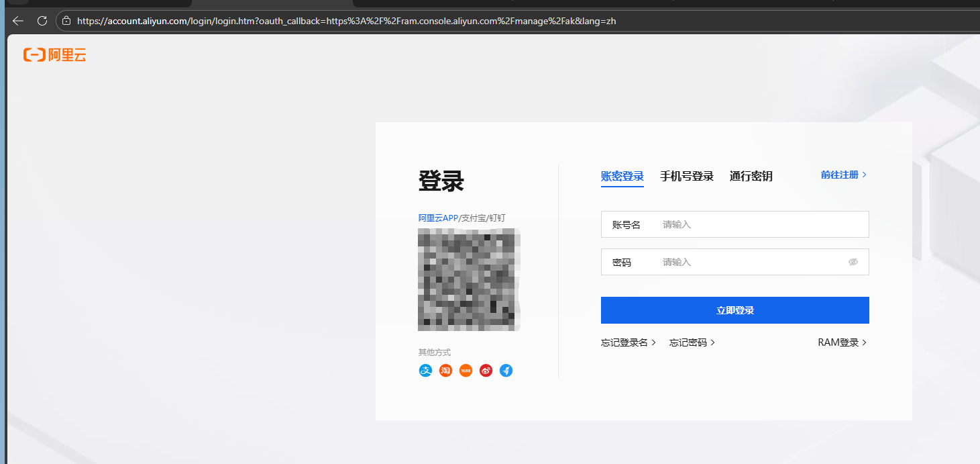The height and width of the screenshot is (464, 980).
Task: Click the browser back arrow icon
Action: [17, 21]
